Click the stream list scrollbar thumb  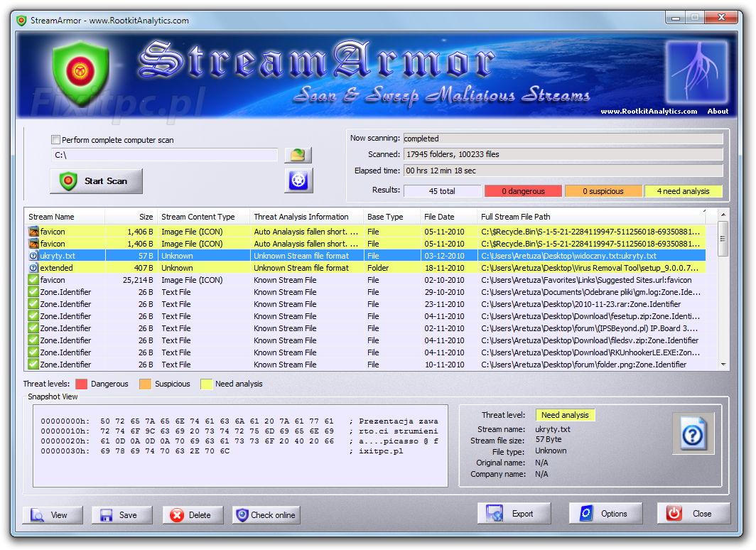pos(723,239)
